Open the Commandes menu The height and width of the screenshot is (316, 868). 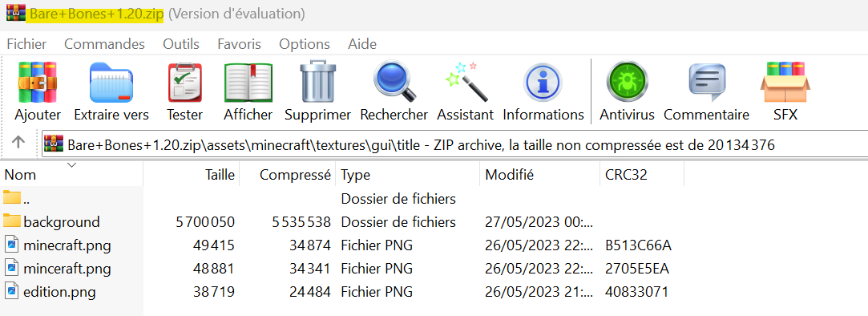pyautogui.click(x=105, y=44)
